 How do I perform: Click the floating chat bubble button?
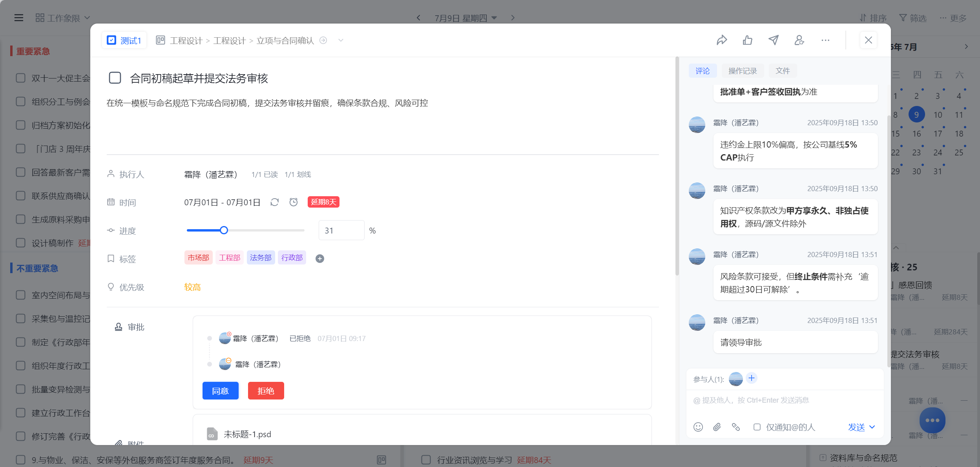pos(933,420)
